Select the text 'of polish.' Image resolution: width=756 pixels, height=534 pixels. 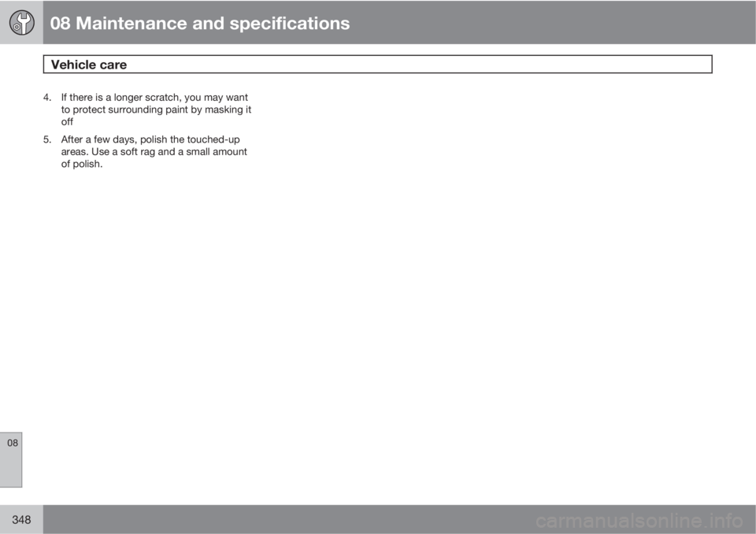[81, 164]
